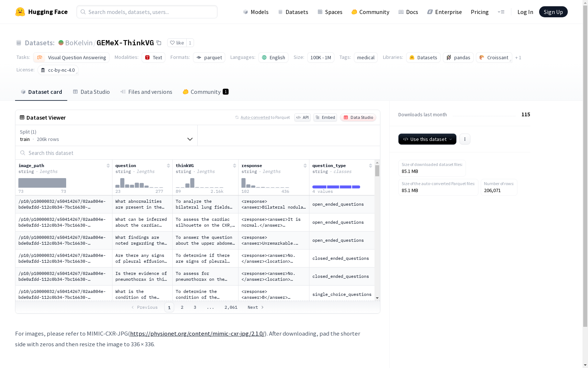Expand the +1 more libraries
Image resolution: width=588 pixels, height=368 pixels.
coord(518,57)
